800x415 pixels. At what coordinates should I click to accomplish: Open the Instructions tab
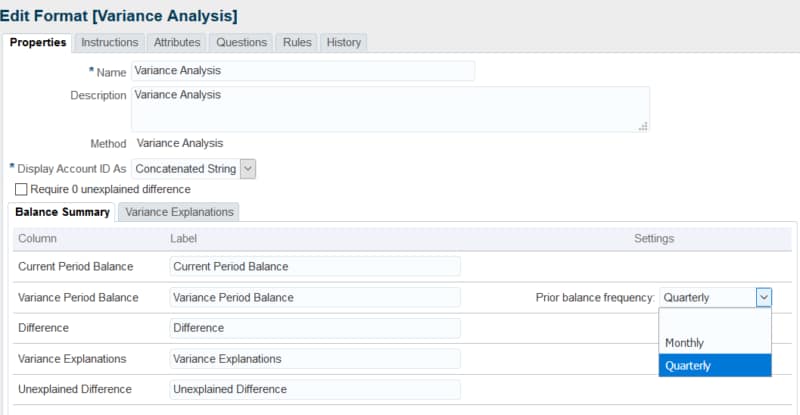coord(109,42)
